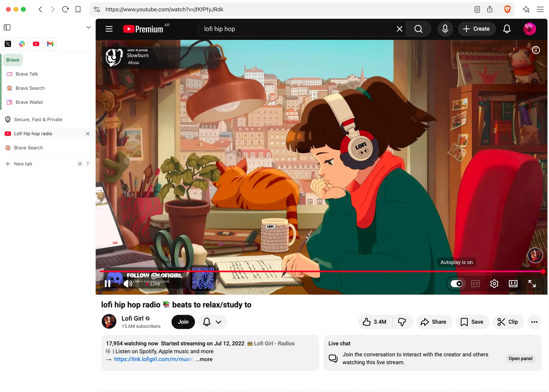This screenshot has height=392, width=549.
Task: Open the link.lofigirl.com music link
Action: point(154,359)
